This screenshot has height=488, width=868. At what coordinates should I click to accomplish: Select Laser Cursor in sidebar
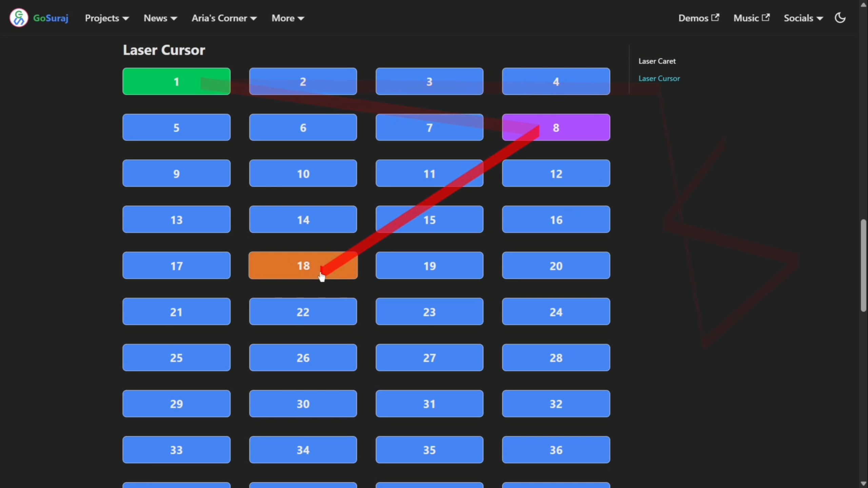point(659,78)
